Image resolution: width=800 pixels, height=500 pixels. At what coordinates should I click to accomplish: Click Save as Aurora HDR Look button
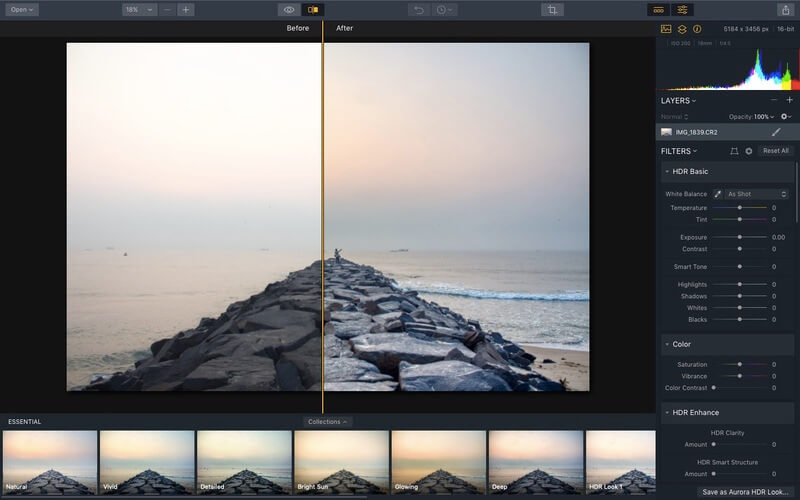745,492
